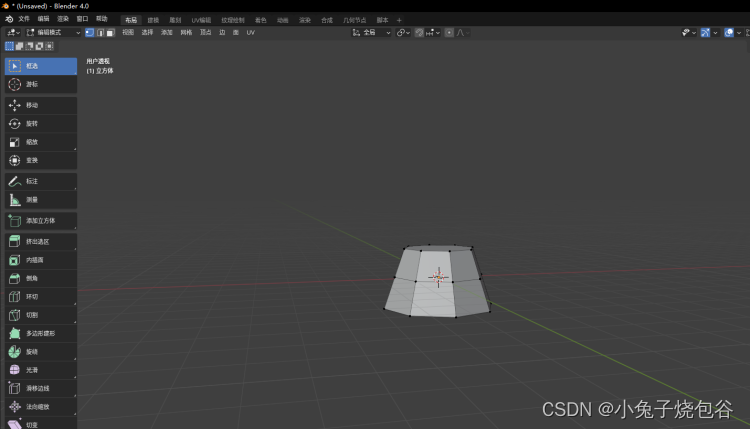
Task: Set selection mode to extend selection icon
Action: (x=20, y=46)
